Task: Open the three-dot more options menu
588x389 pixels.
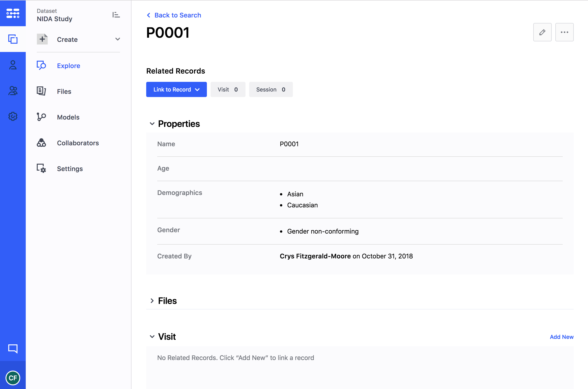Action: [564, 32]
